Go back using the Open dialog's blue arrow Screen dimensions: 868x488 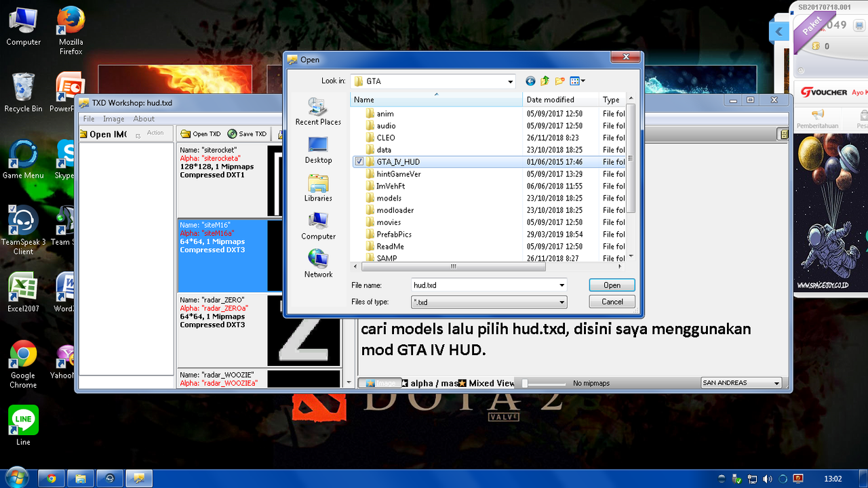(x=530, y=81)
